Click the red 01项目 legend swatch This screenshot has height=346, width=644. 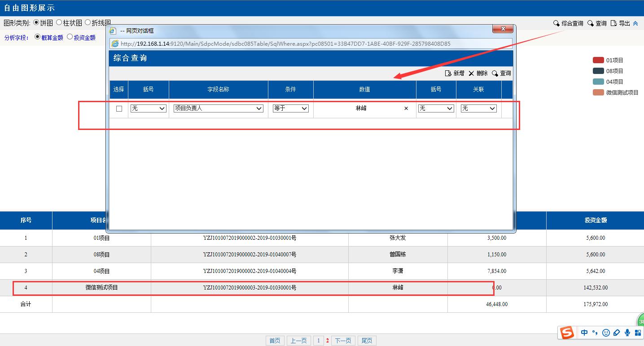pos(598,60)
